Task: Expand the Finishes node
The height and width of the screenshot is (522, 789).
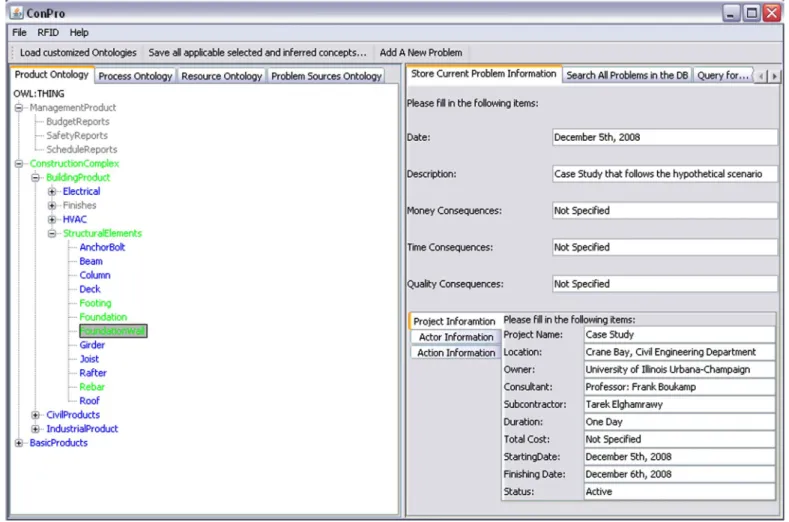Action: (52, 205)
